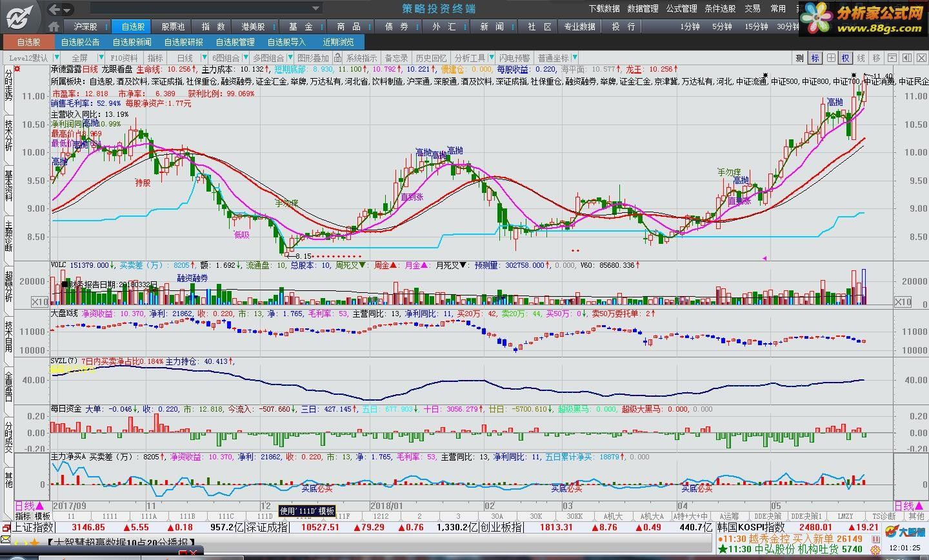This screenshot has width=929, height=560.
Task: Open the back-history dropdown arrow
Action: [x=68, y=9]
